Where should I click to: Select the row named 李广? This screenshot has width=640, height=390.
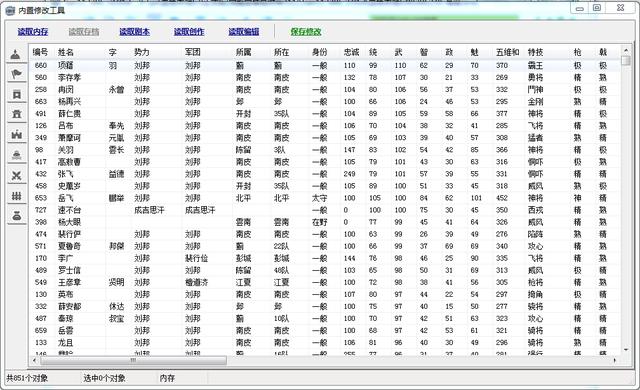[x=325, y=258]
